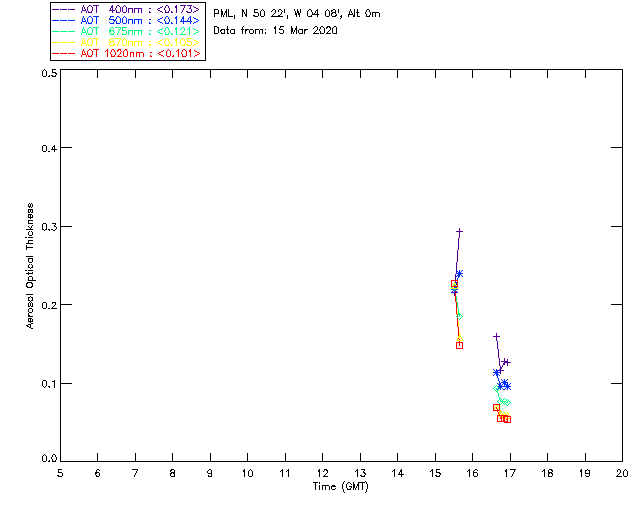Select the purple plus marker near 0.16

[x=496, y=337]
